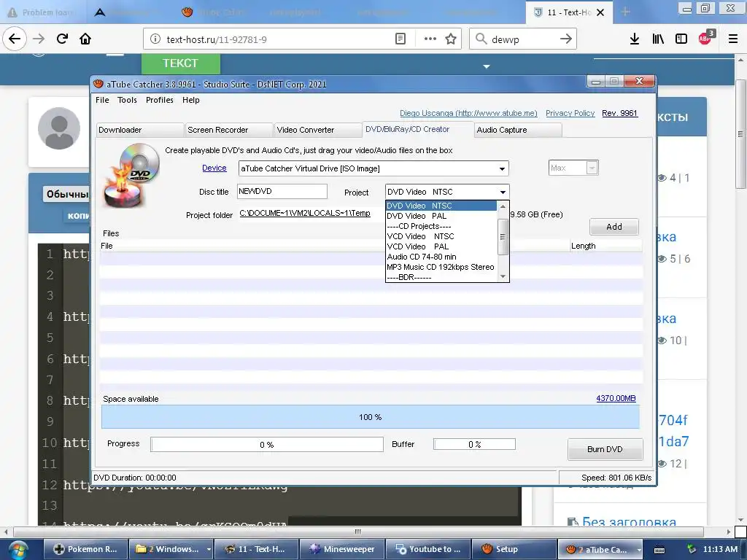
Task: Open the Max speed dropdown
Action: coord(592,168)
